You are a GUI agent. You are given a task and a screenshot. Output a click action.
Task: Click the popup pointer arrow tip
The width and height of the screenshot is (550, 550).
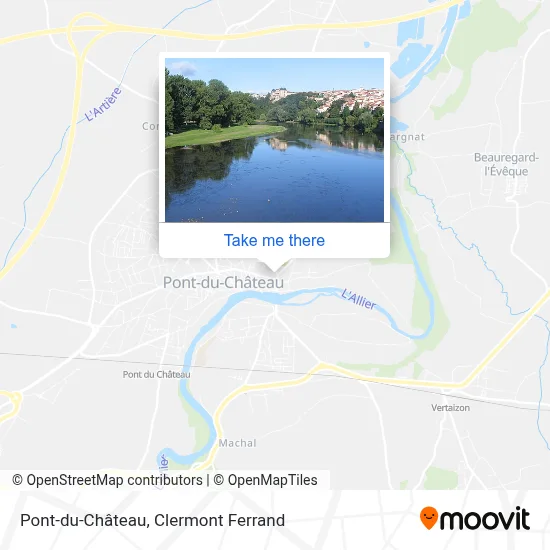(x=274, y=269)
